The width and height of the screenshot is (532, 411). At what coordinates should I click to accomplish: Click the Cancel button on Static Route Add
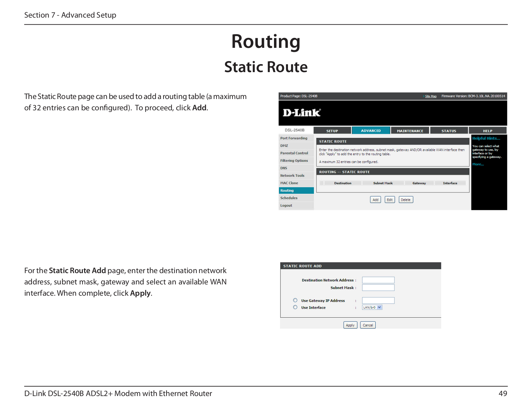tap(368, 325)
